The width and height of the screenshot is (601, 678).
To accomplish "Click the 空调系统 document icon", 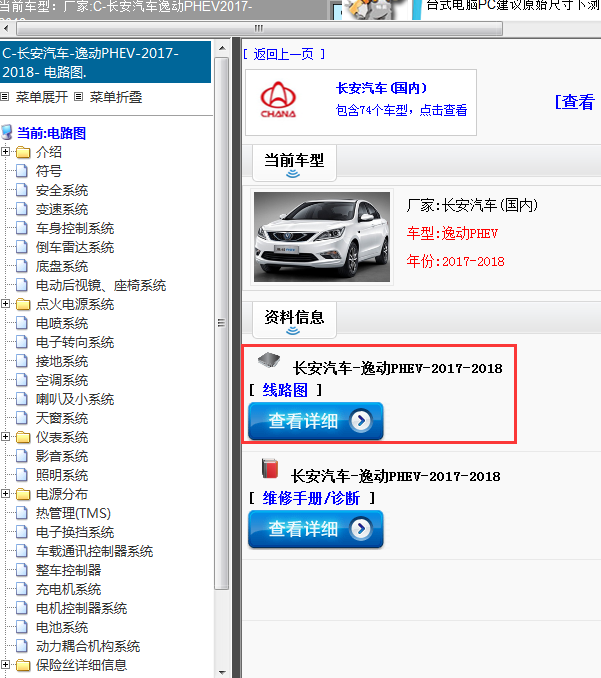I will (22, 380).
